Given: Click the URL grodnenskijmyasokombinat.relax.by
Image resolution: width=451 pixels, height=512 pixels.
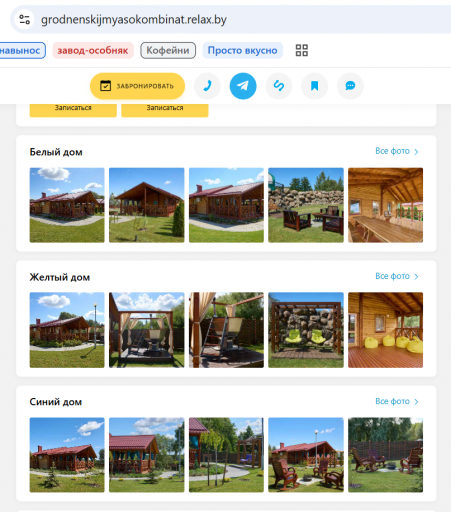Looking at the screenshot, I should 134,20.
